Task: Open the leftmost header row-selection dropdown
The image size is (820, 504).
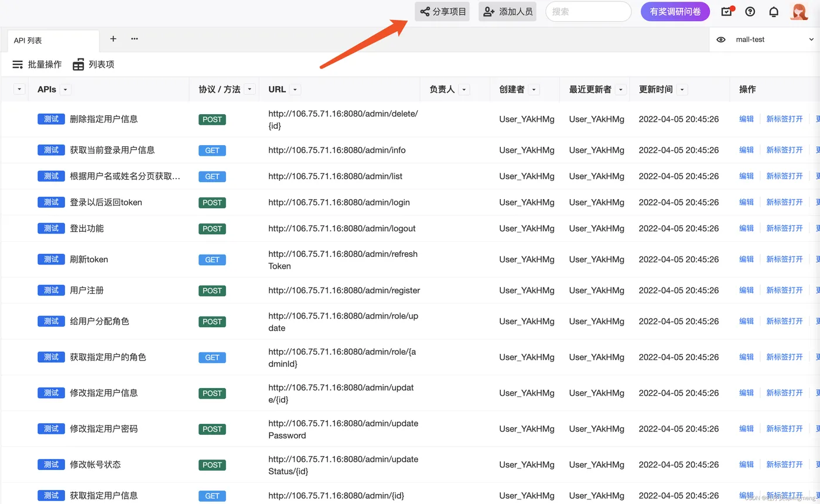Action: coord(19,90)
